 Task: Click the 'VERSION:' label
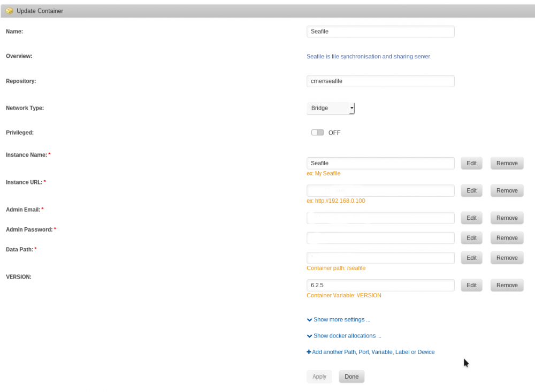(x=18, y=277)
